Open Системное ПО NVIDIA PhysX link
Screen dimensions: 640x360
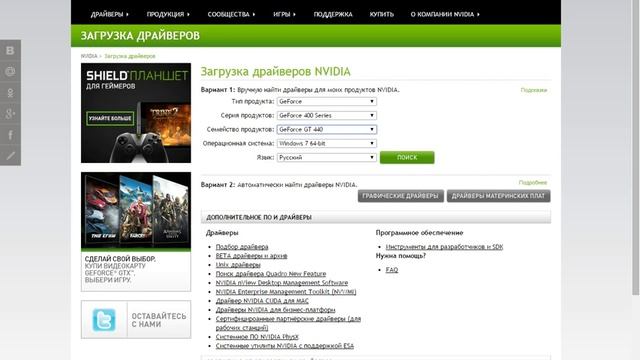(257, 337)
